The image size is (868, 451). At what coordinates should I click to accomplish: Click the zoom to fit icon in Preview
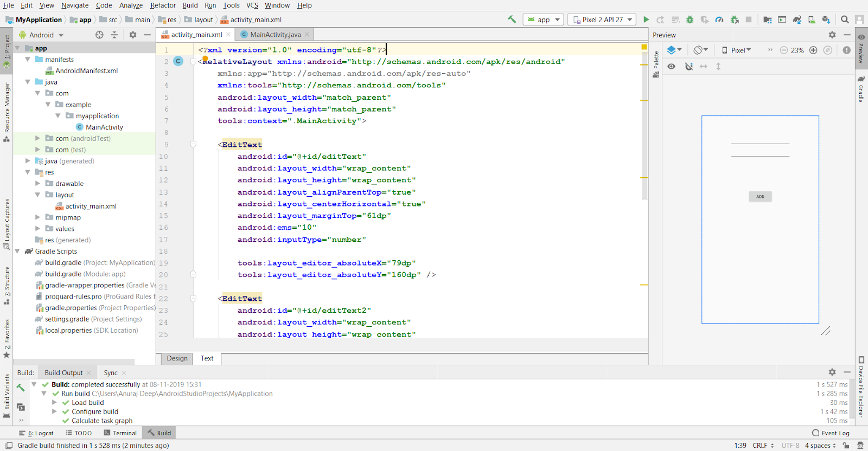(x=828, y=50)
